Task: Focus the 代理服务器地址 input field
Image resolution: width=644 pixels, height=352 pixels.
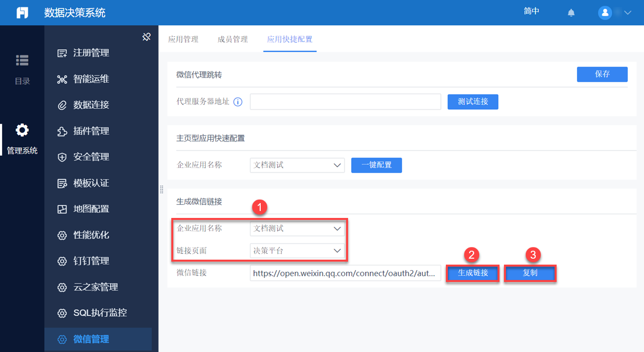Action: coord(346,101)
